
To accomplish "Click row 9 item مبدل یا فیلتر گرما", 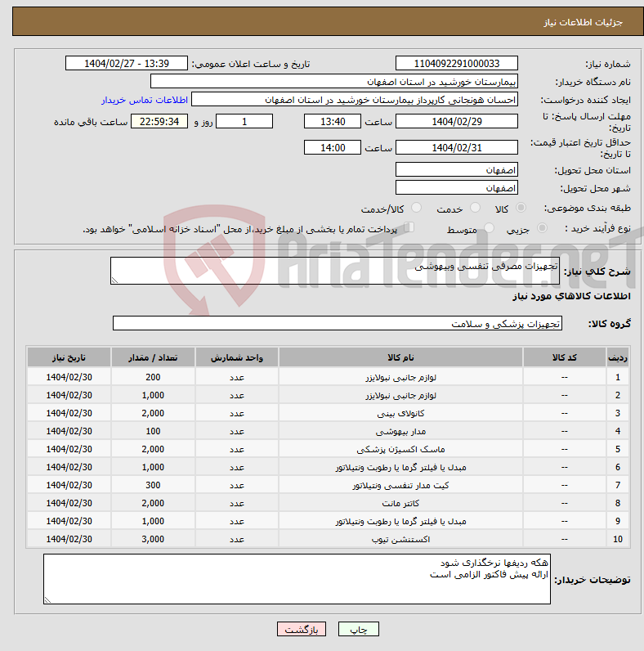I will [x=400, y=521].
